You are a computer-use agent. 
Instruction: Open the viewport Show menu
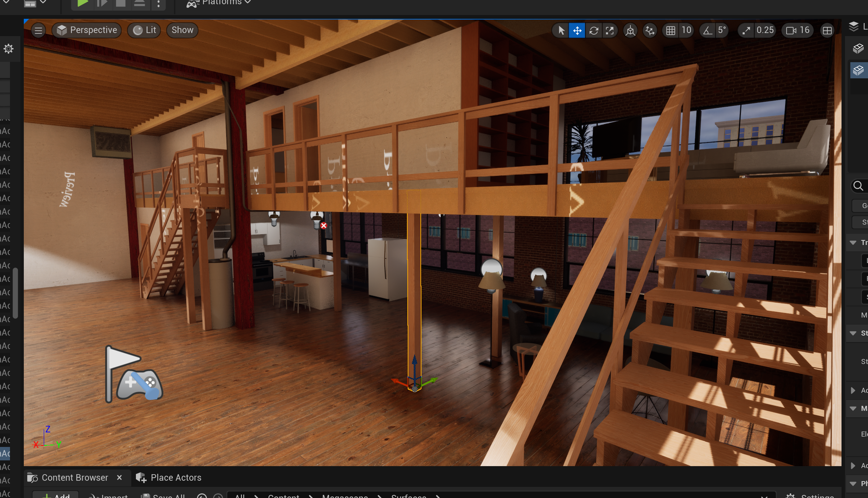(x=182, y=30)
